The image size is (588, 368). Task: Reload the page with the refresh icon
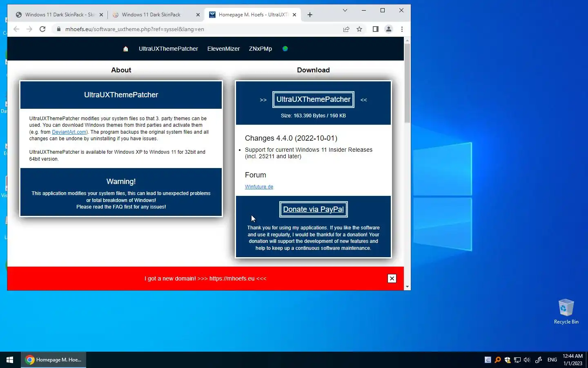[x=42, y=29]
